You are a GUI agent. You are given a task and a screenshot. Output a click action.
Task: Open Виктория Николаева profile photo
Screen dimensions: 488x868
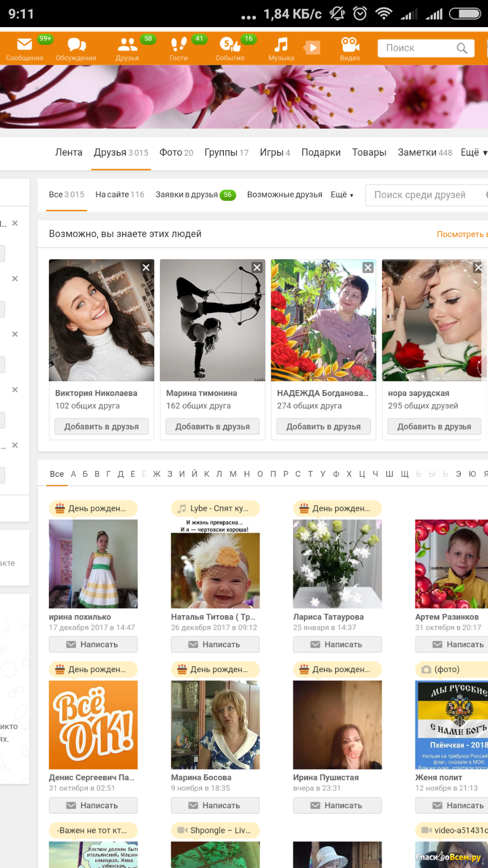click(101, 320)
